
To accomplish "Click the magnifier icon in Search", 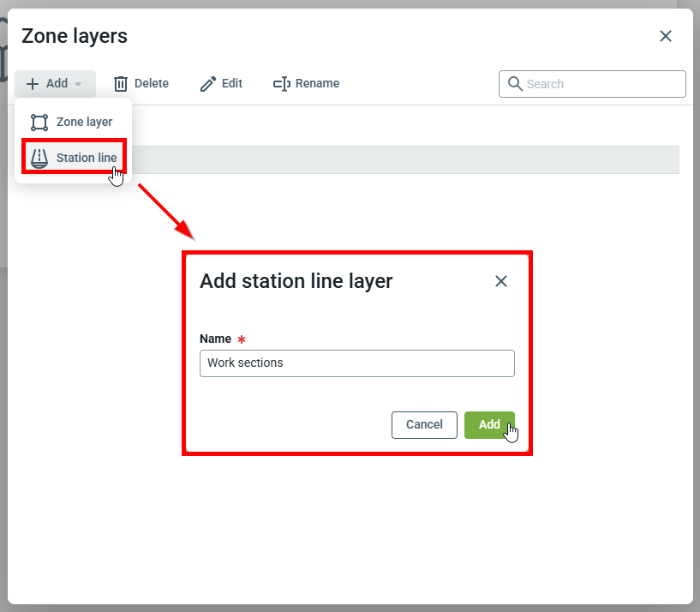I will [515, 84].
